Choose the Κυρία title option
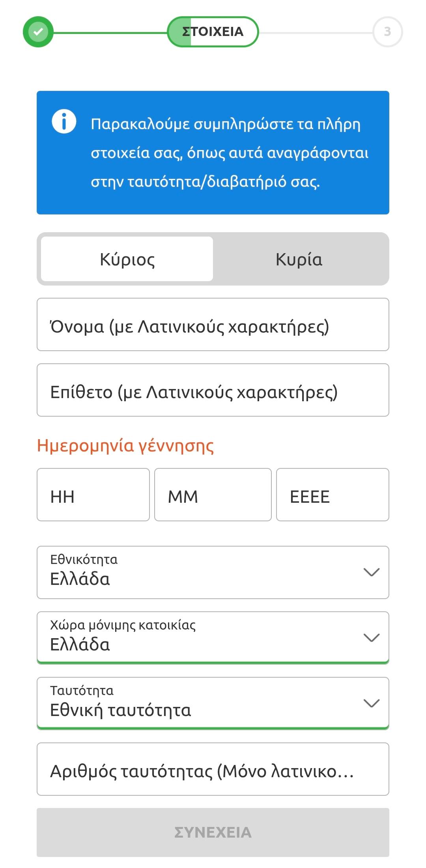 click(x=299, y=259)
